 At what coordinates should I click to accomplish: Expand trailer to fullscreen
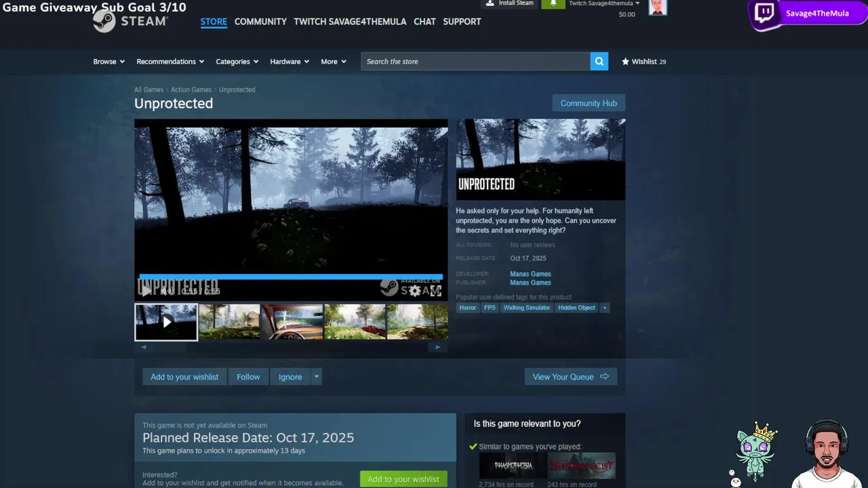435,291
